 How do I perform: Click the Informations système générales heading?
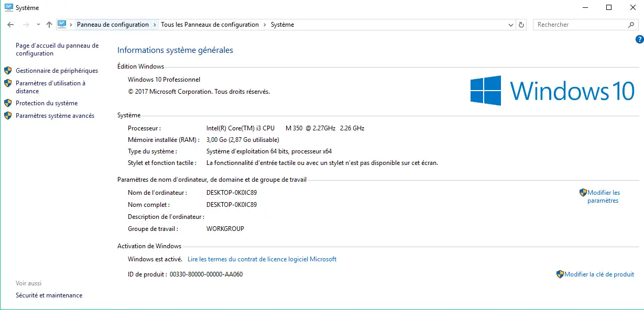tap(175, 50)
